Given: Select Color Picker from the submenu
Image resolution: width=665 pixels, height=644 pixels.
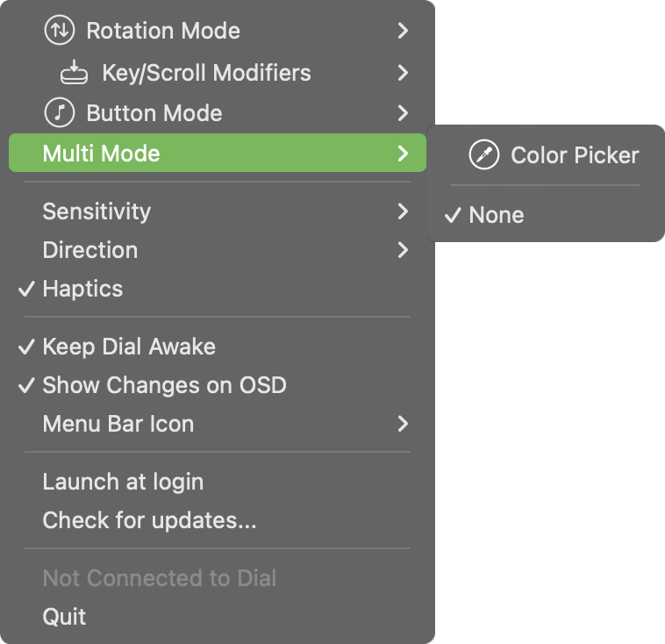Looking at the screenshot, I should (x=574, y=155).
